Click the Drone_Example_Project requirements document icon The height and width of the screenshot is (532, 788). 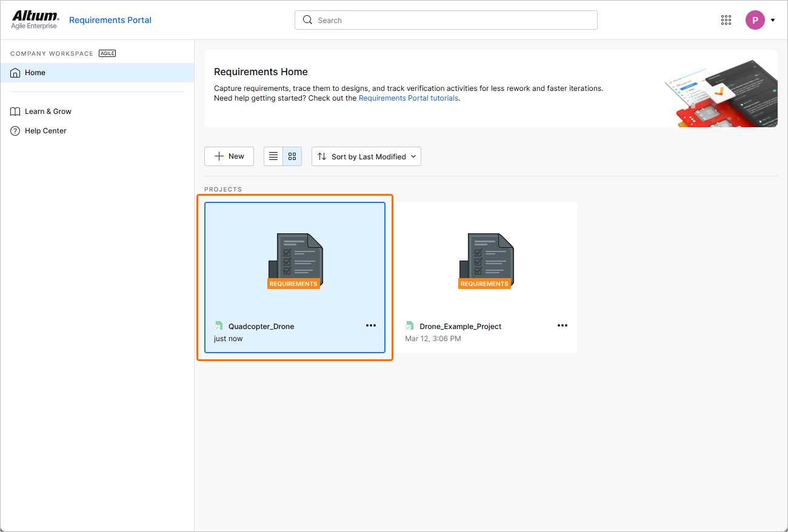coord(486,261)
